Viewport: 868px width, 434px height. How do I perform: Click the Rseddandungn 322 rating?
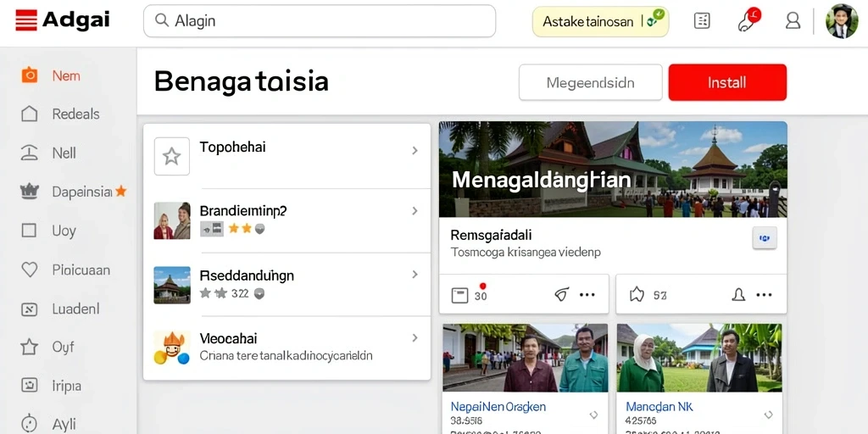pos(232,293)
